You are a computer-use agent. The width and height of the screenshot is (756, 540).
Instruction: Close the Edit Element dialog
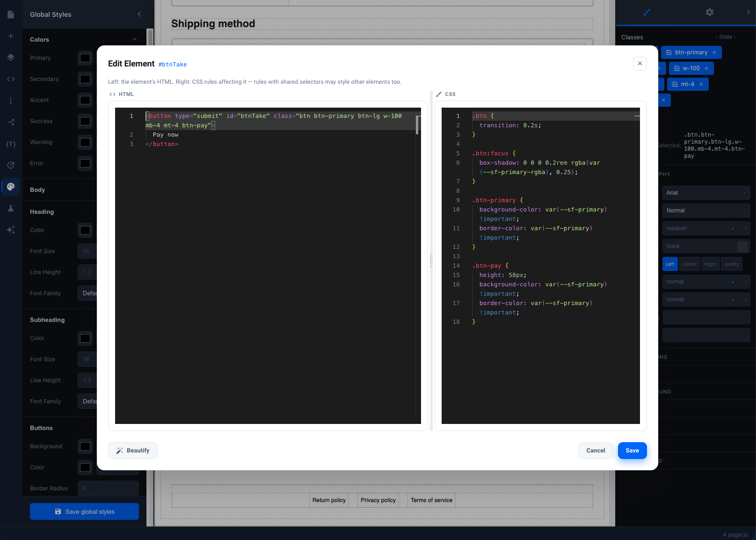point(640,64)
